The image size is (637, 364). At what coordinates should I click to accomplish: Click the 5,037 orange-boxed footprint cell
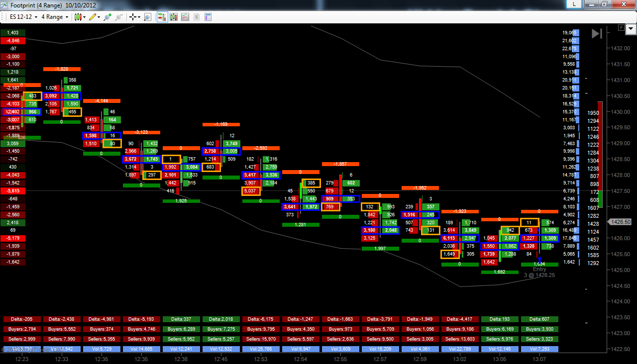point(251,191)
